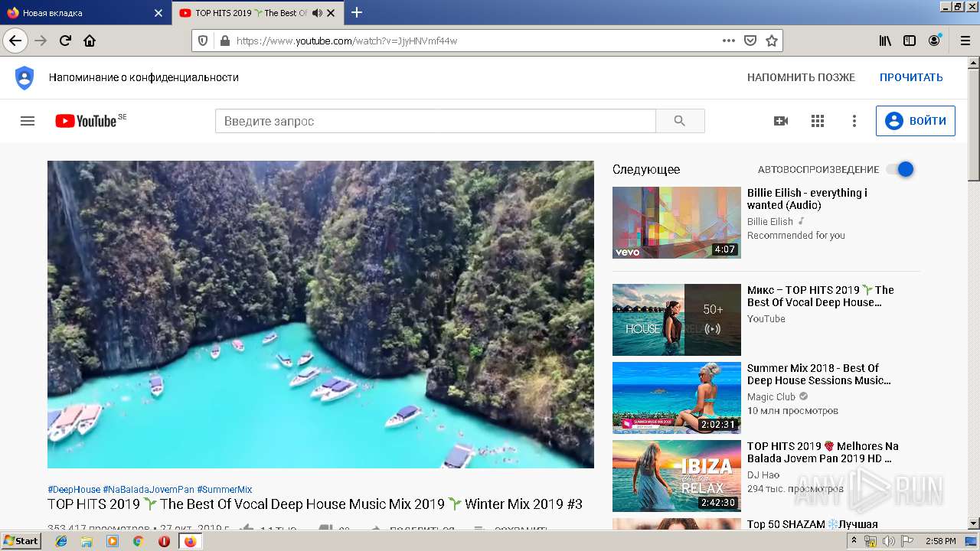Toggle the Автовоспроизведение switch
This screenshot has width=980, height=551.
[900, 169]
